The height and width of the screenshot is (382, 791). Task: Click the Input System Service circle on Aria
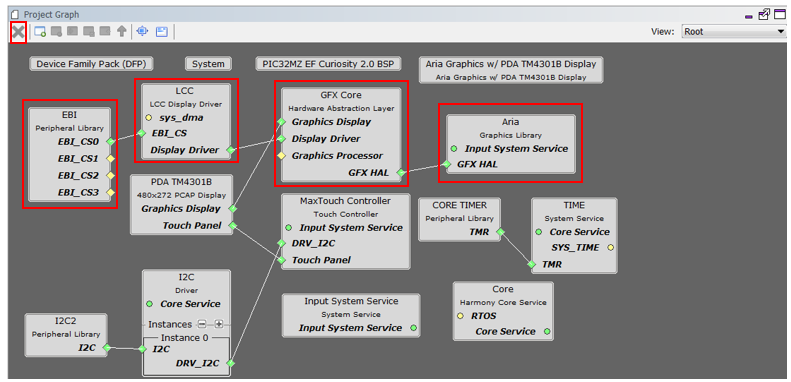click(x=455, y=148)
